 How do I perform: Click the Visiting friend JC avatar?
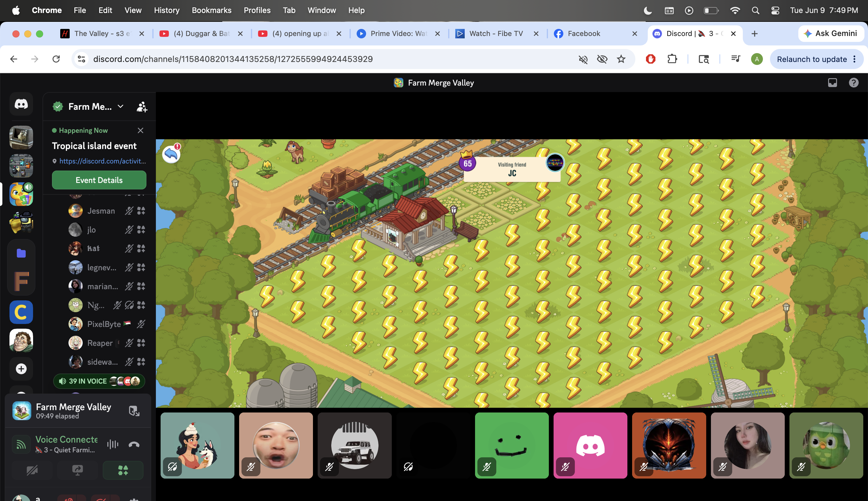coord(555,162)
